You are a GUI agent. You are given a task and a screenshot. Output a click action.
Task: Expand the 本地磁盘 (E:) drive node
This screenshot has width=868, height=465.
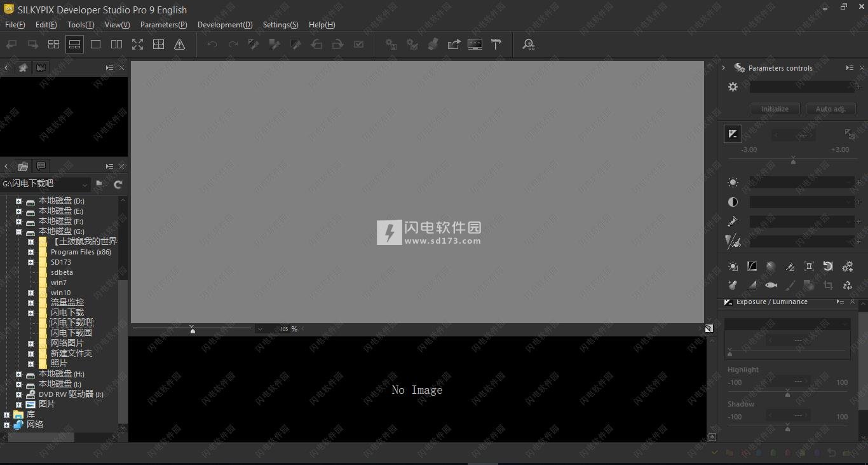tap(18, 211)
